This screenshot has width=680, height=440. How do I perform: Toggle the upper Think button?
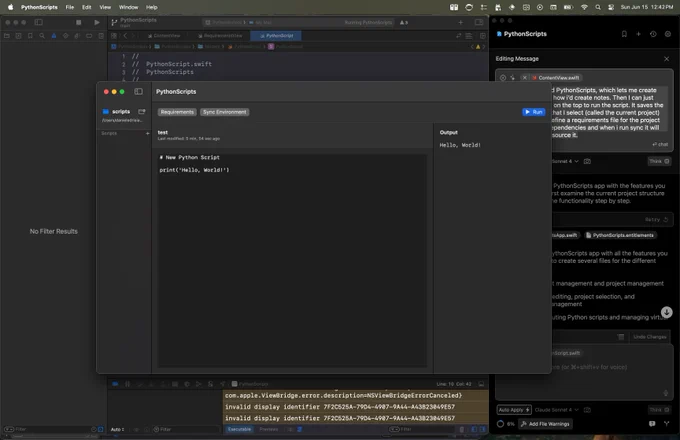tap(659, 161)
